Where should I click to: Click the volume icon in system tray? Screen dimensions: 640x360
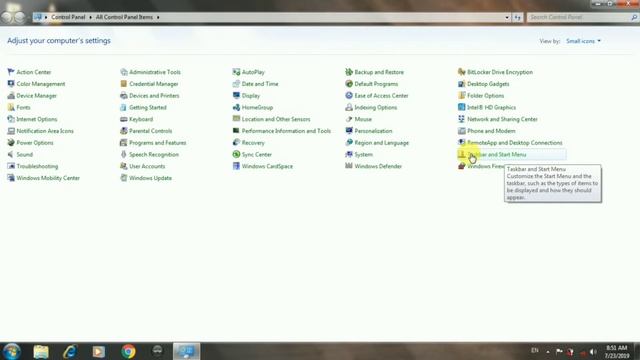pos(593,351)
